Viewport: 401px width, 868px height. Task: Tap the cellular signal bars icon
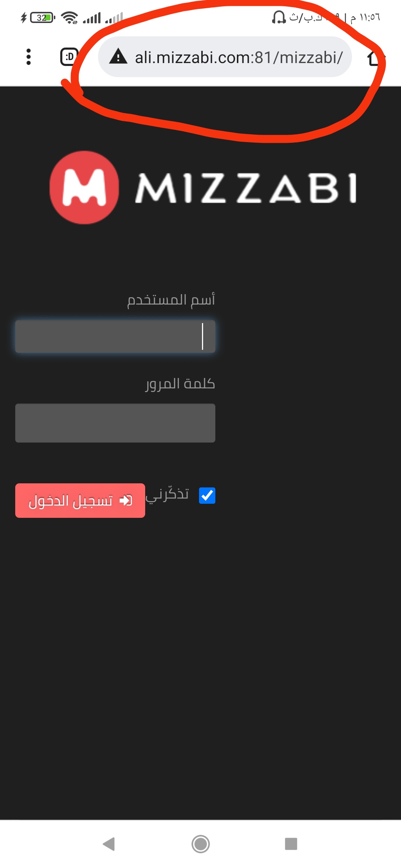tap(92, 18)
